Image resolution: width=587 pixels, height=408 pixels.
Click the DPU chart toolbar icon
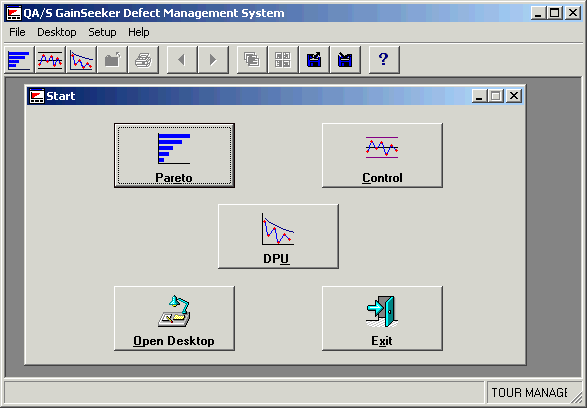pos(81,60)
